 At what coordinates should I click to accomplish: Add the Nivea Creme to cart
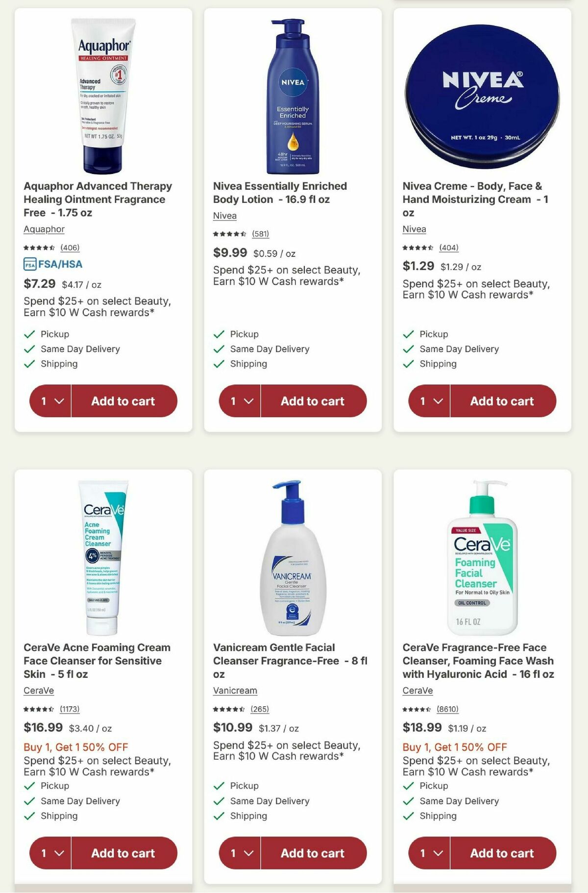[x=502, y=401]
